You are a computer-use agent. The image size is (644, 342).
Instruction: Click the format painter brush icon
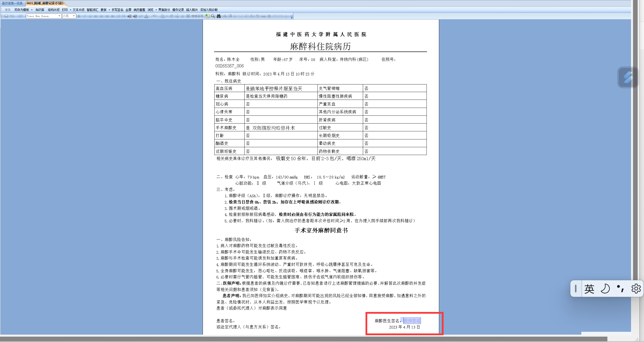[x=141, y=16]
